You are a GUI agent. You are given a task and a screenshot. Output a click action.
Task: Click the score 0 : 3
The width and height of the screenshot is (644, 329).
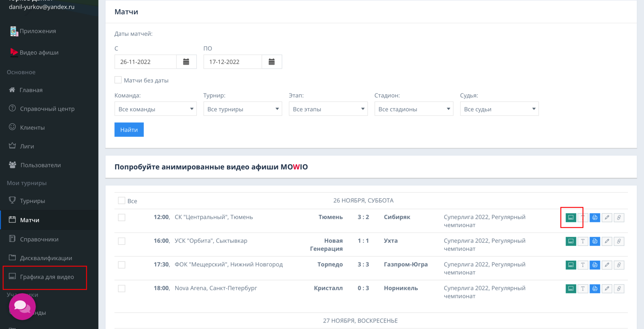(x=363, y=288)
